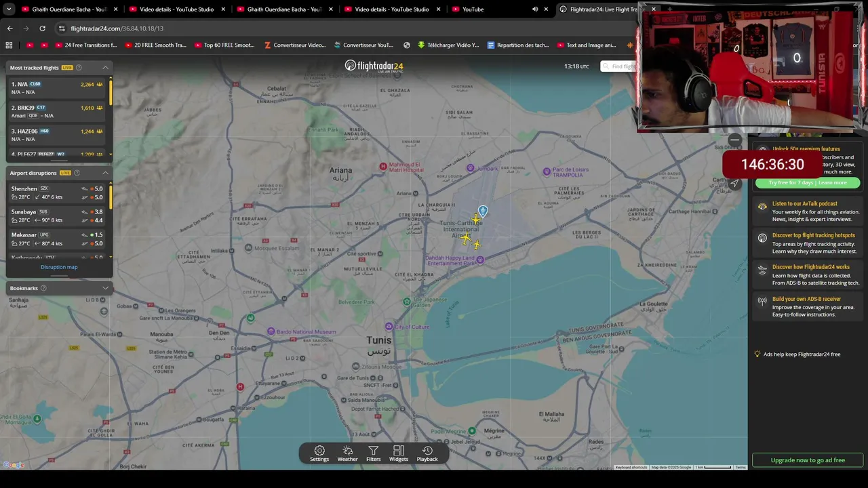This screenshot has height=488, width=868.
Task: Click the Flightradar24 logo
Action: 374,66
